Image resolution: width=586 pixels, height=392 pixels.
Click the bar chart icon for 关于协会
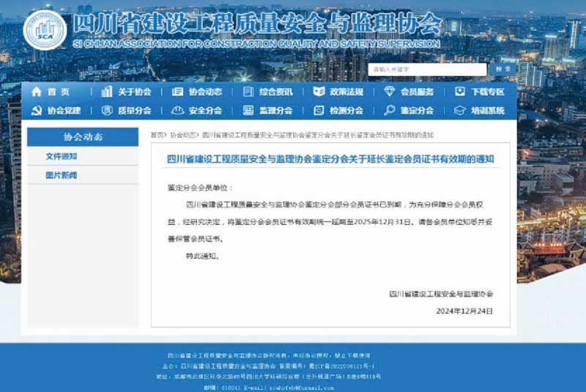coord(106,92)
